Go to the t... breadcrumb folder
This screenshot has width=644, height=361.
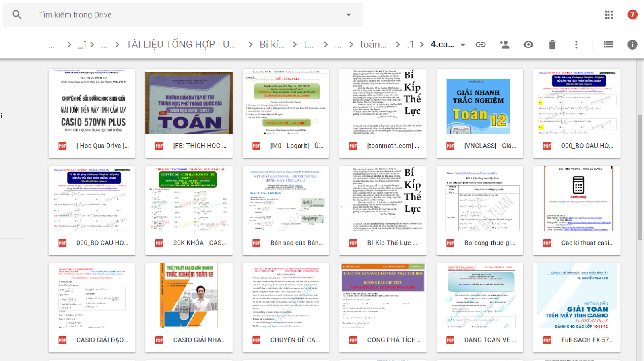click(308, 45)
